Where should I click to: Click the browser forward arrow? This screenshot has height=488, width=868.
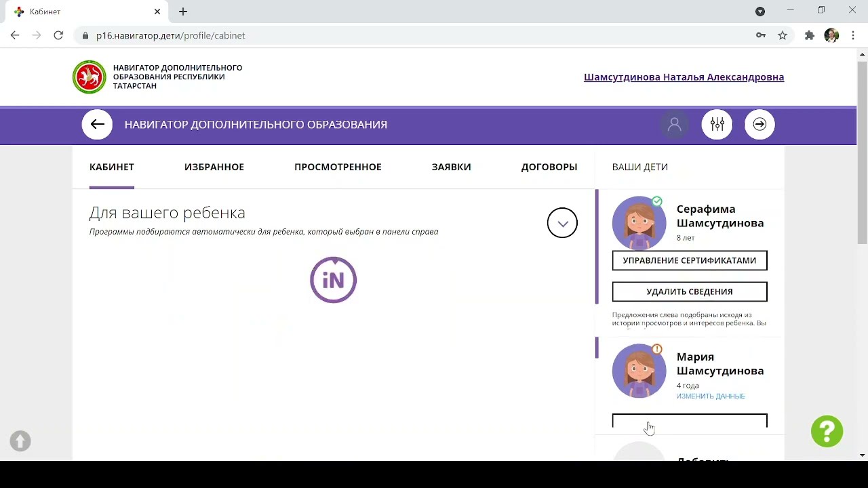[37, 35]
